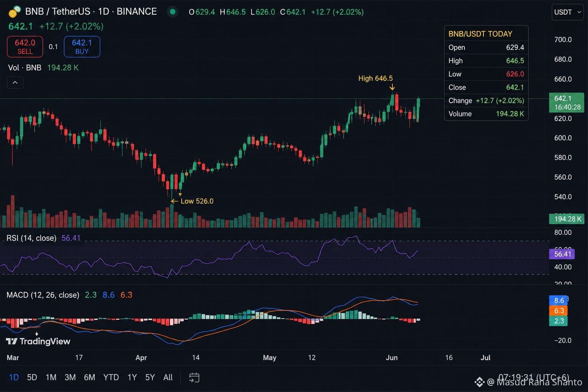The image size is (588, 392).
Task: Select the YTD time range
Action: [111, 377]
